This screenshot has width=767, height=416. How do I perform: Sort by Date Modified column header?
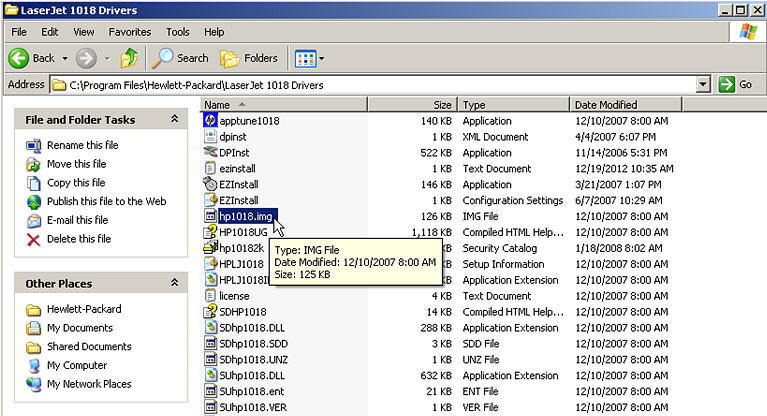pyautogui.click(x=626, y=105)
